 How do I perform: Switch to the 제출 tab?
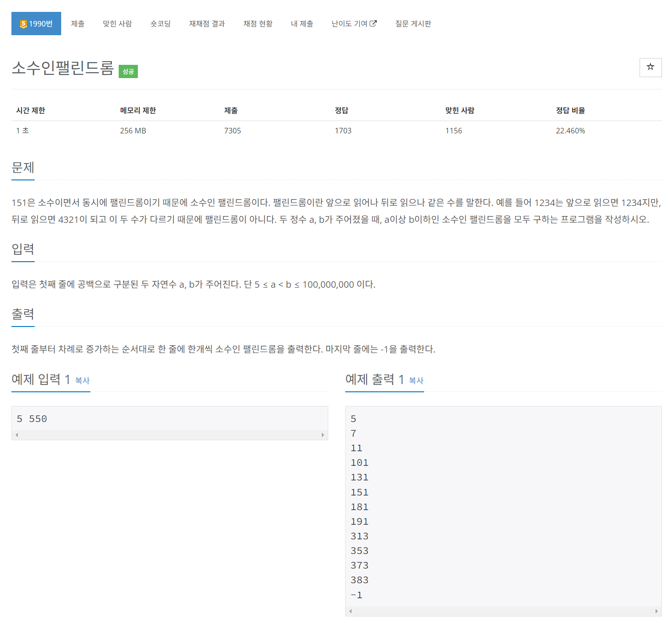(x=78, y=23)
